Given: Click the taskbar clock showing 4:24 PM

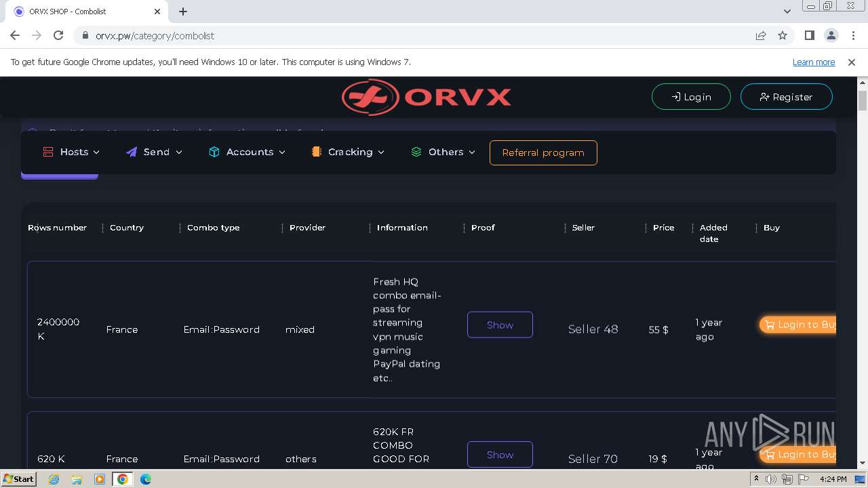Looking at the screenshot, I should pos(833,479).
